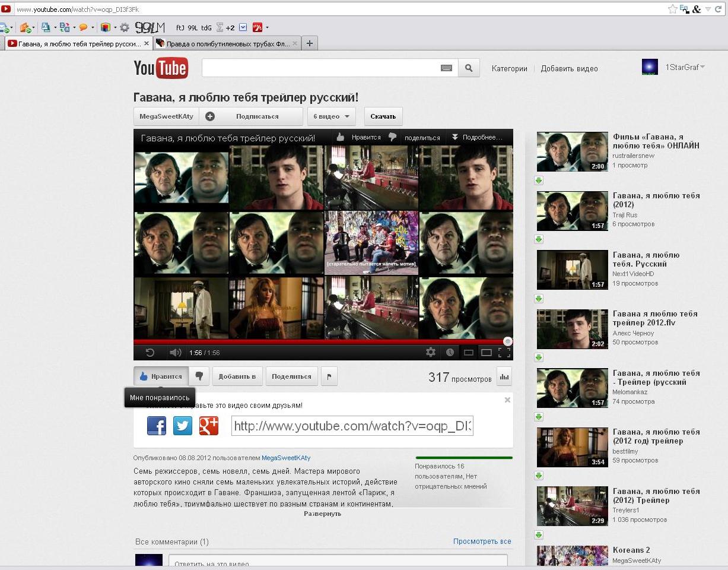Screen dimensions: 728x570
Task: Click the green download arrow under 'ОНЛАЙН' video
Action: point(539,180)
